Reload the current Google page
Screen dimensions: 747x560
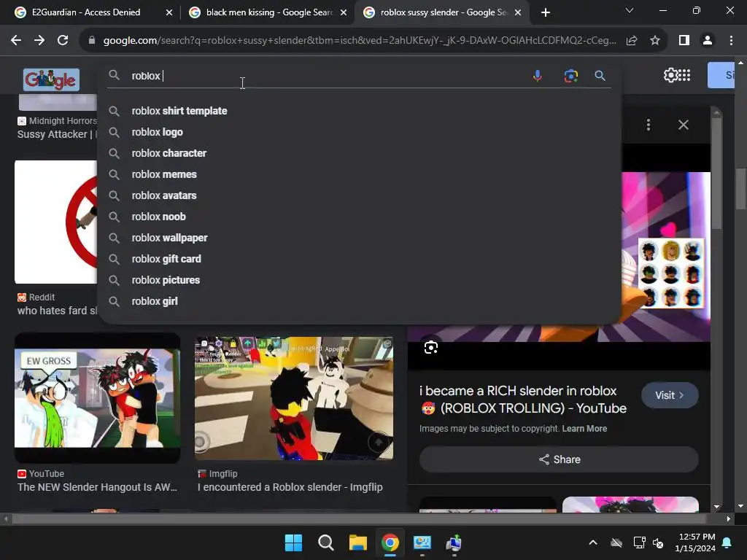(x=63, y=41)
